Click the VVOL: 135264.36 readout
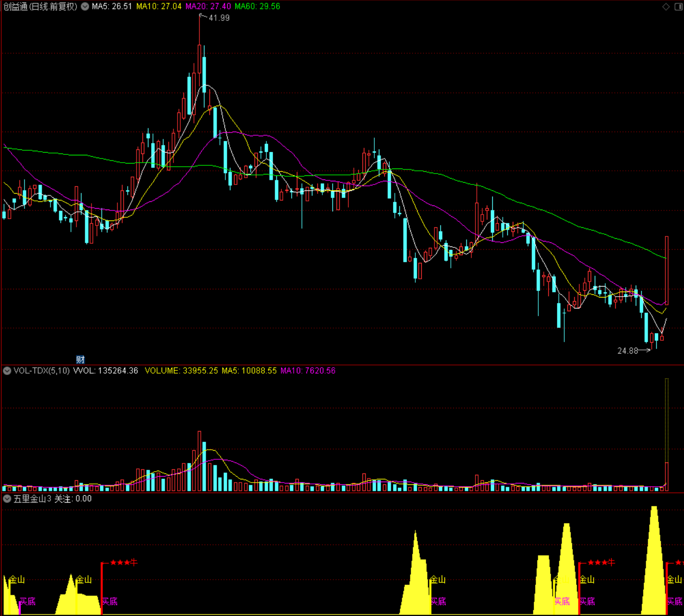The height and width of the screenshot is (616, 684). pyautogui.click(x=106, y=371)
